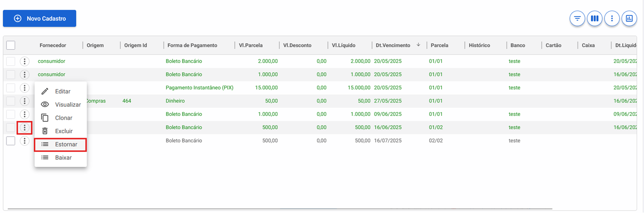Choose Baixar in the context menu

(60, 157)
